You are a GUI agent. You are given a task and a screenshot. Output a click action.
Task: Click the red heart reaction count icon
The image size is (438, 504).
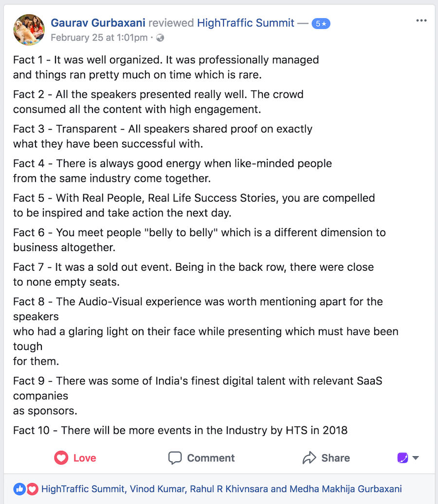click(32, 489)
